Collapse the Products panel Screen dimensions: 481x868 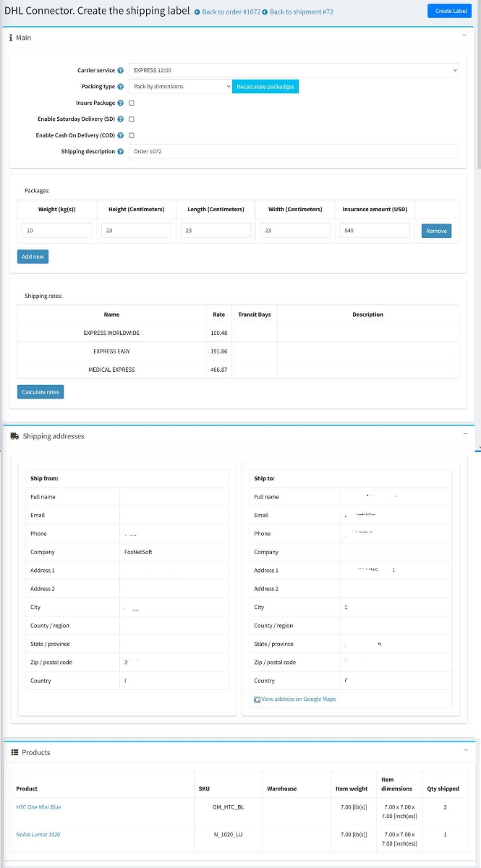pyautogui.click(x=464, y=750)
